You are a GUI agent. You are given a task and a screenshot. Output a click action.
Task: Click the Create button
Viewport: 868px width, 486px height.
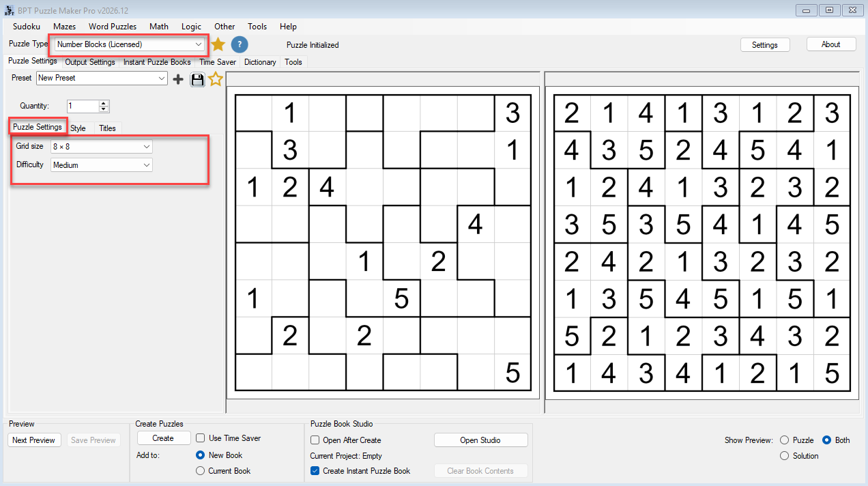coord(163,438)
